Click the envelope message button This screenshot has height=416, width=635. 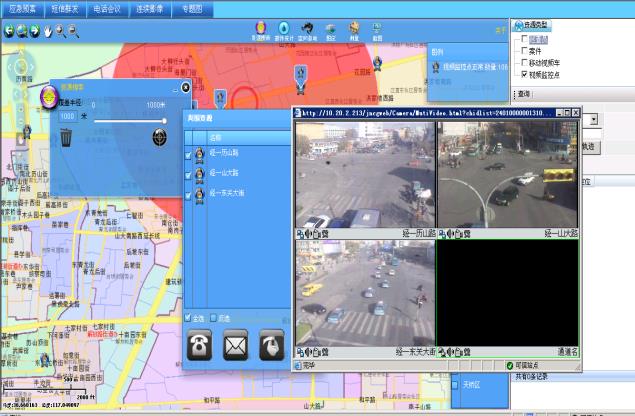[x=235, y=345]
